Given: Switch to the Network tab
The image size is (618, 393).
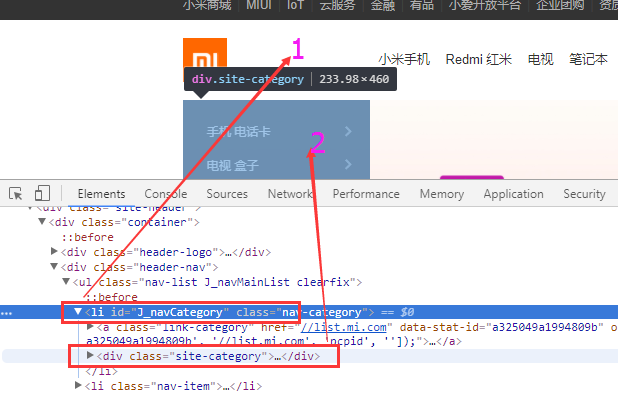Looking at the screenshot, I should click(x=290, y=194).
